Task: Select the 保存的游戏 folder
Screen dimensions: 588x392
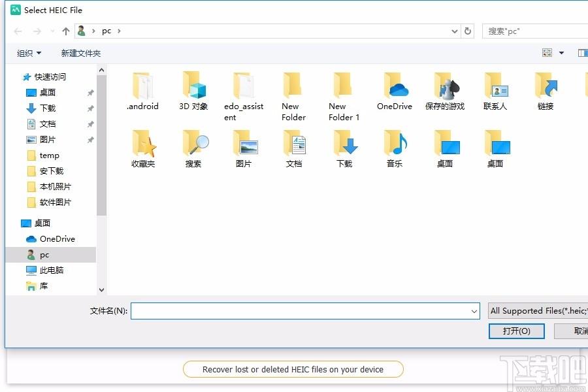Action: [x=445, y=92]
